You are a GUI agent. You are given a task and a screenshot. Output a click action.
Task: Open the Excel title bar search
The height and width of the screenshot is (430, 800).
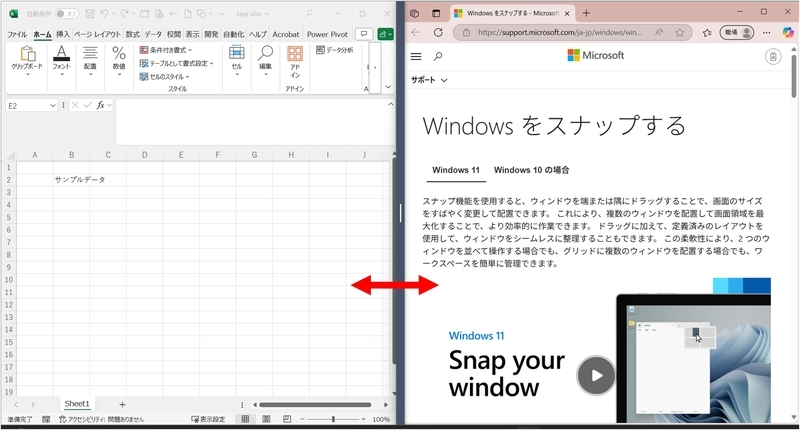(309, 14)
